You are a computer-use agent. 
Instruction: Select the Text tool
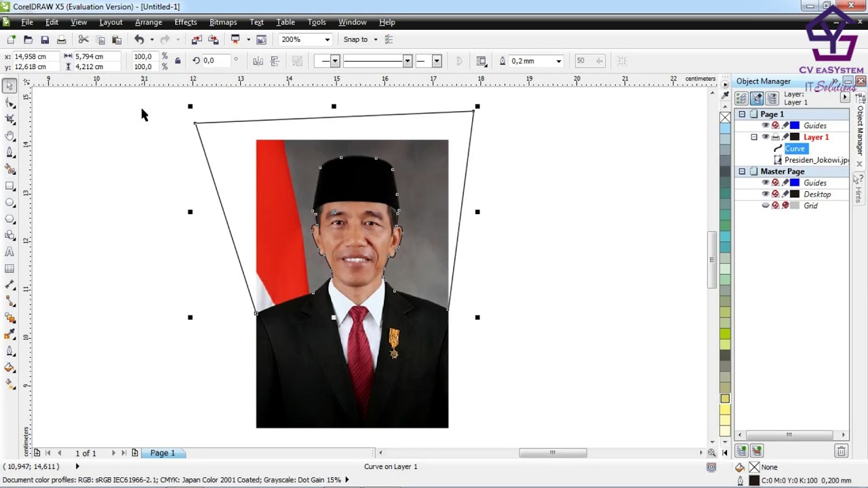coord(9,252)
